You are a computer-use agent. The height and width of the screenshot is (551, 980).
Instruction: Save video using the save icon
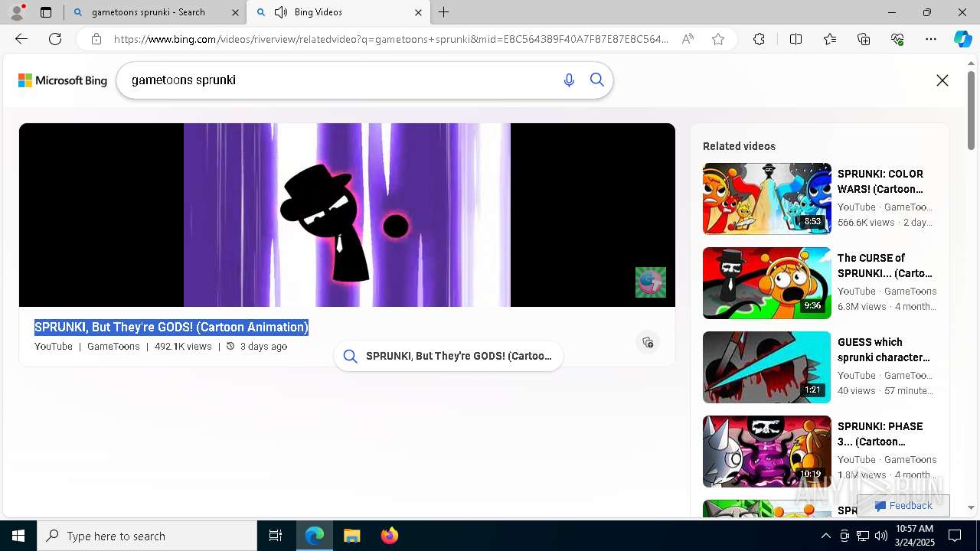pyautogui.click(x=648, y=342)
